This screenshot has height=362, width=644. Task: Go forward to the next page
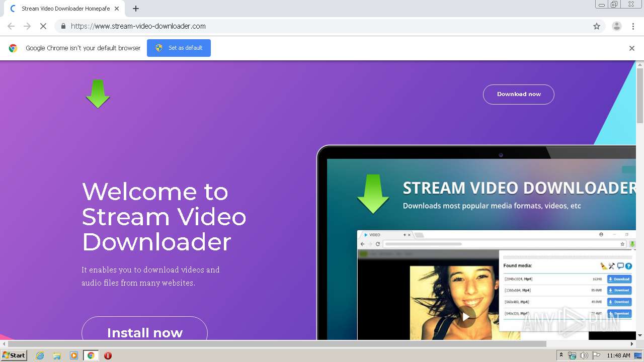tap(27, 26)
